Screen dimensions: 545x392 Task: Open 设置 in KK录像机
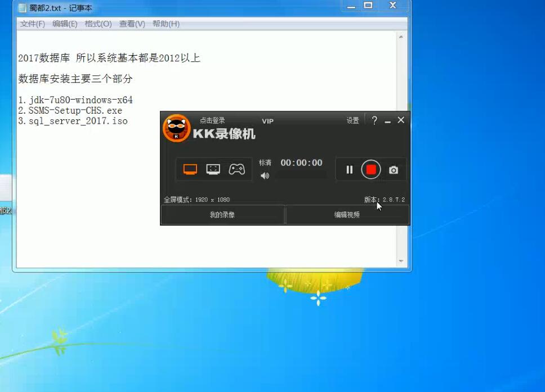tap(353, 120)
